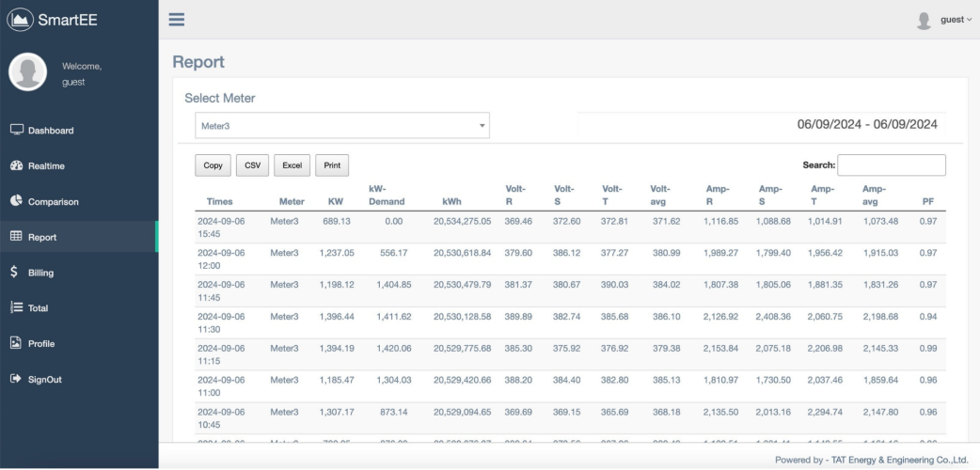Click the Print button
Screen dimensions: 980x470
point(332,165)
